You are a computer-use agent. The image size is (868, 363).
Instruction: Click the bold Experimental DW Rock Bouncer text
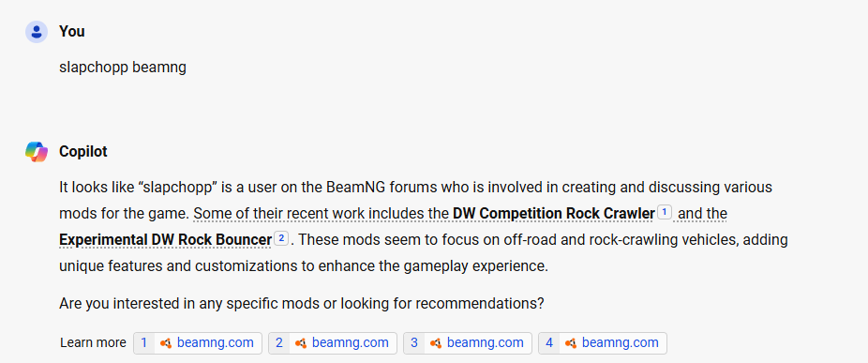coord(166,240)
